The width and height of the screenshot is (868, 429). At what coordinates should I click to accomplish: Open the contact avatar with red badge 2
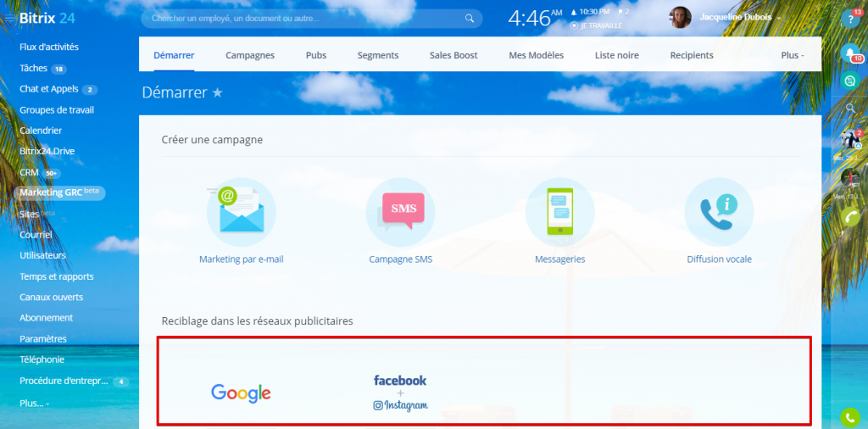850,140
